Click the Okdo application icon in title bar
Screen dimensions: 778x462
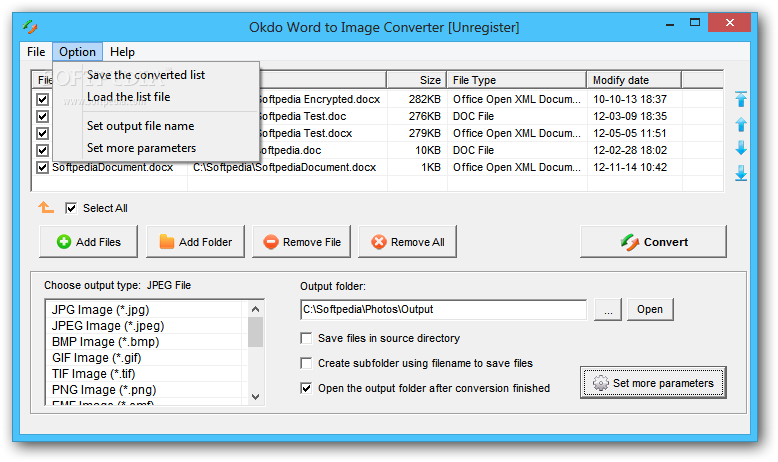[30, 27]
